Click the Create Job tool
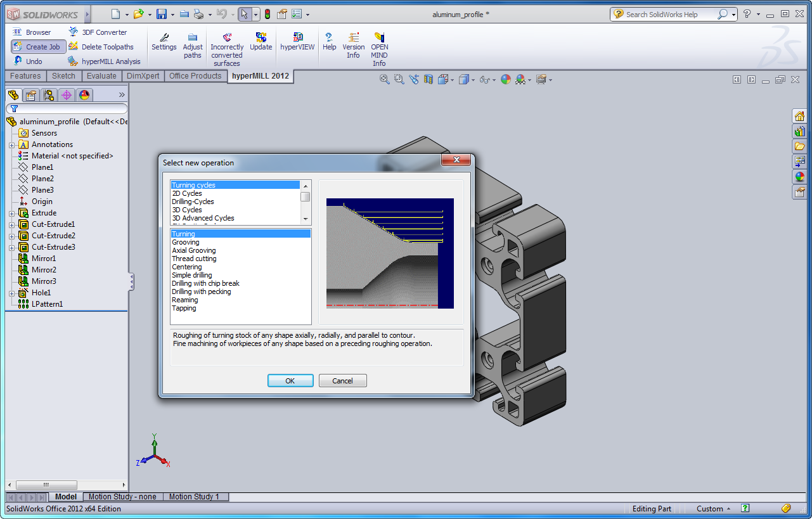 38,47
